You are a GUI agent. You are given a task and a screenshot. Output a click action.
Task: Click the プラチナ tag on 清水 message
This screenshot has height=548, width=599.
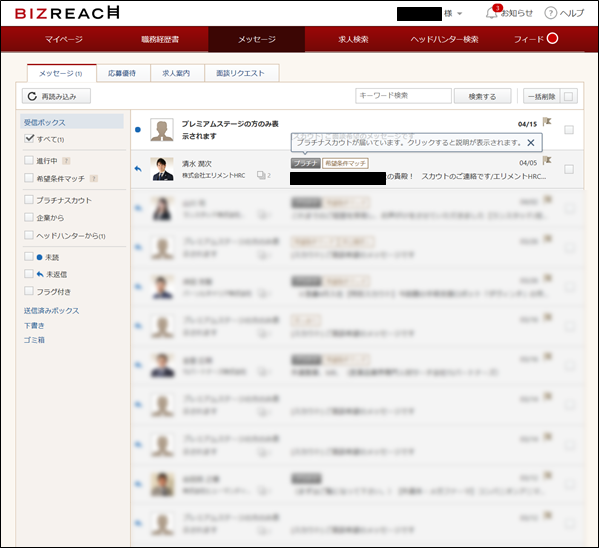(x=306, y=164)
